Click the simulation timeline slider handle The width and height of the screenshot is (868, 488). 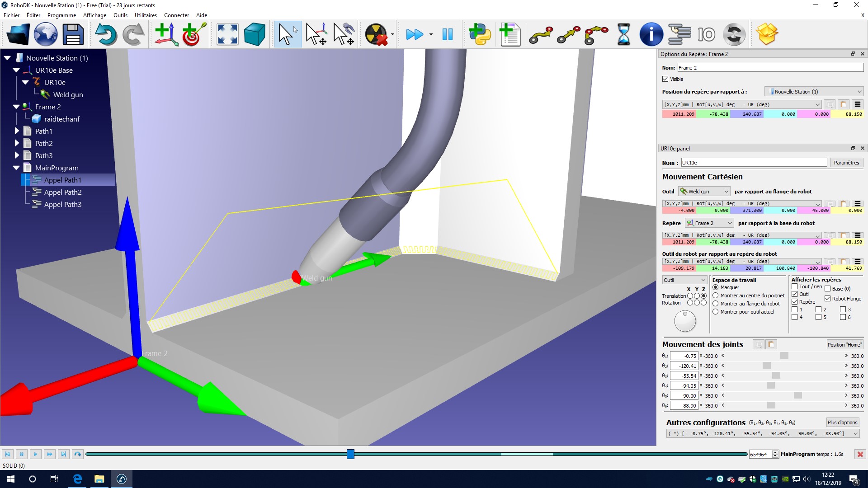(x=350, y=454)
